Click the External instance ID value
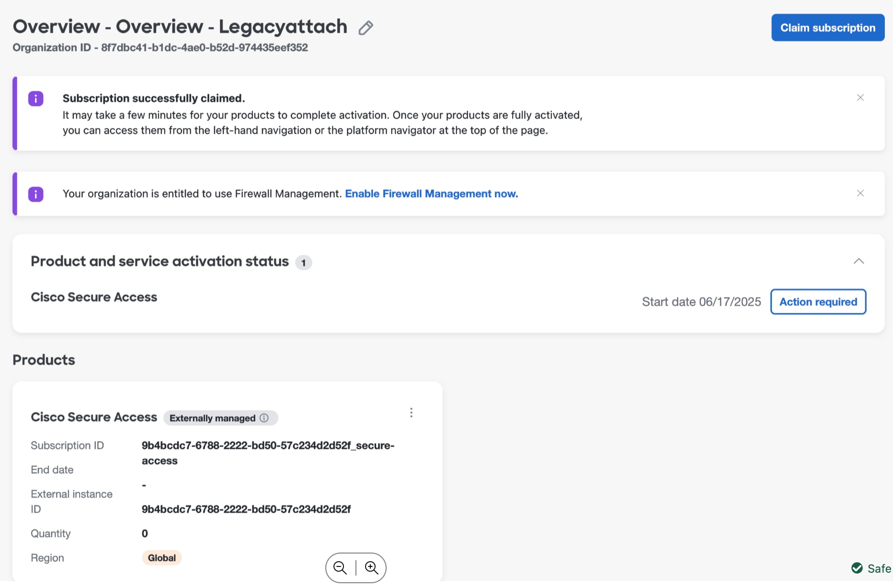This screenshot has width=893, height=588. coord(246,509)
